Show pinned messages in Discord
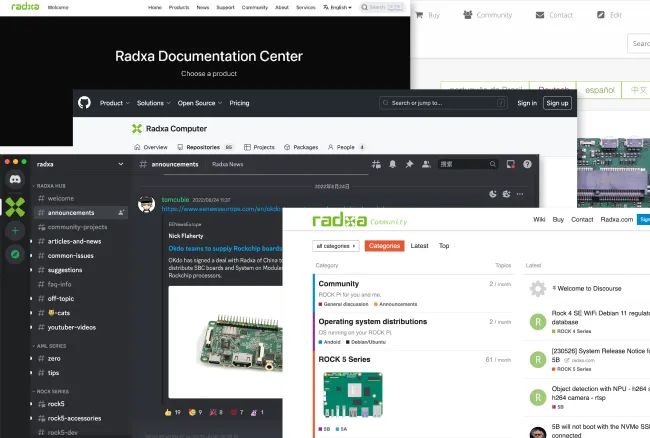Screen dimensions: 650x438 409,164
